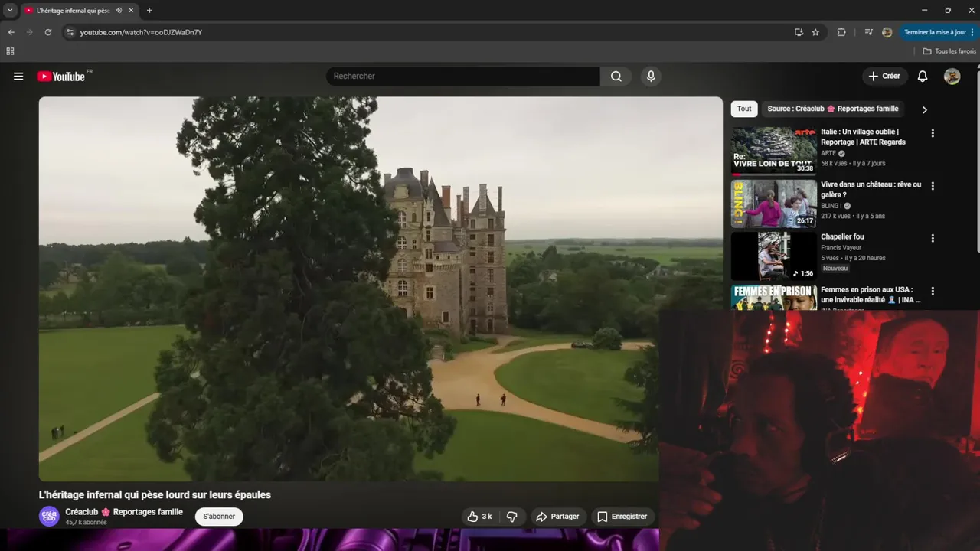Open Femmes en prison aux USA title

point(871,295)
